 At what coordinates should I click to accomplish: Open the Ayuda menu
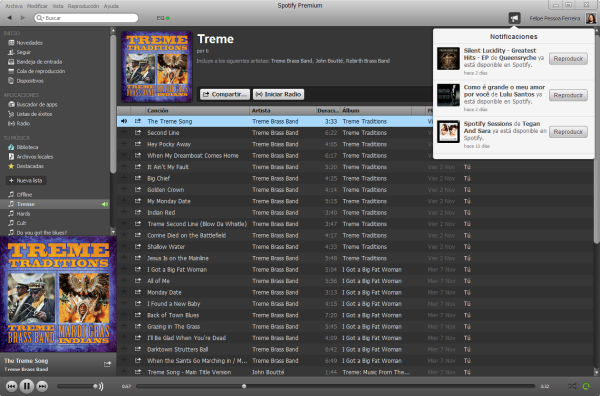[x=111, y=6]
